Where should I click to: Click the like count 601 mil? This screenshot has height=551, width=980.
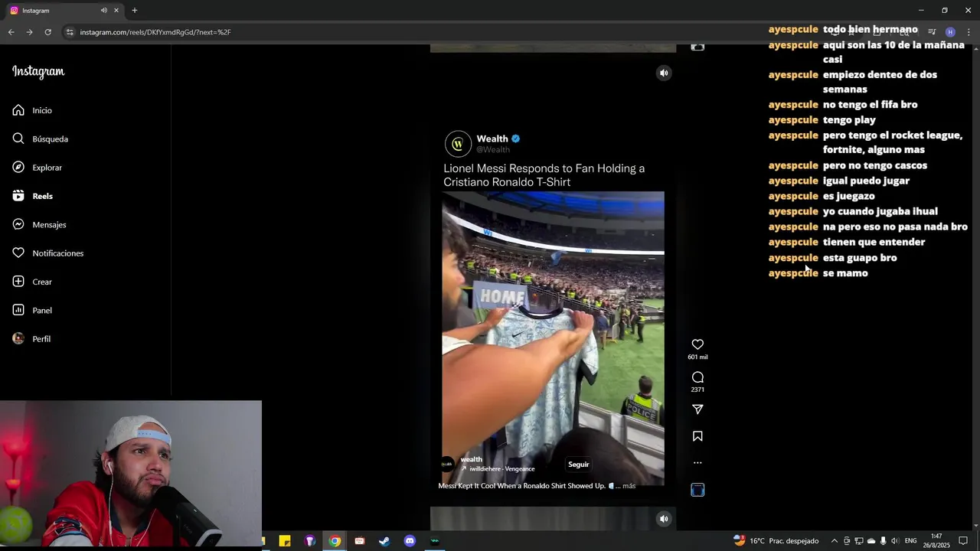tap(697, 357)
